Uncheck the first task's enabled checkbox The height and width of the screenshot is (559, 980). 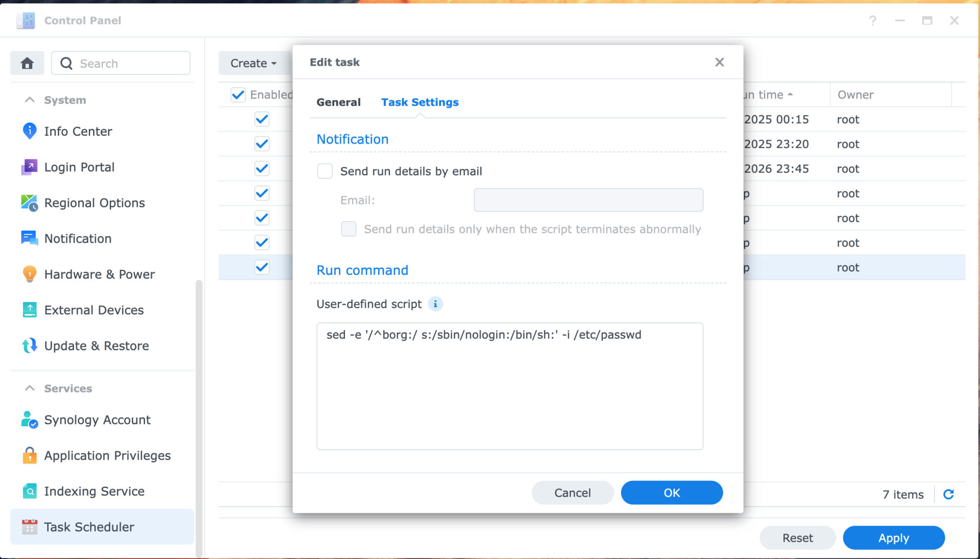click(262, 119)
